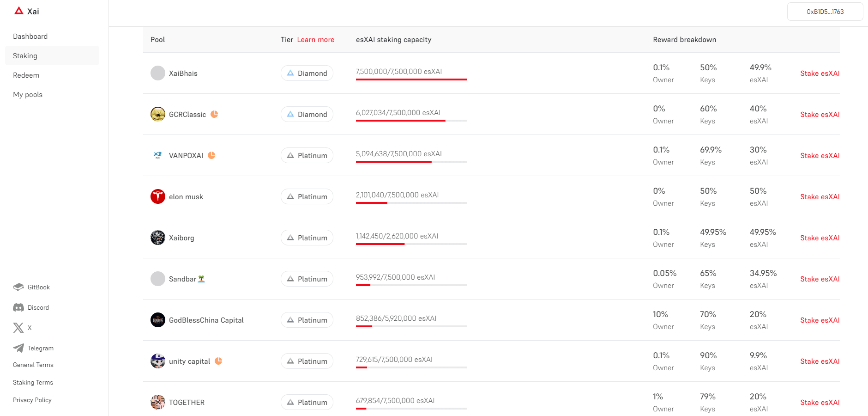This screenshot has height=416, width=868.
Task: Go to the Dashboard menu item
Action: pos(30,37)
